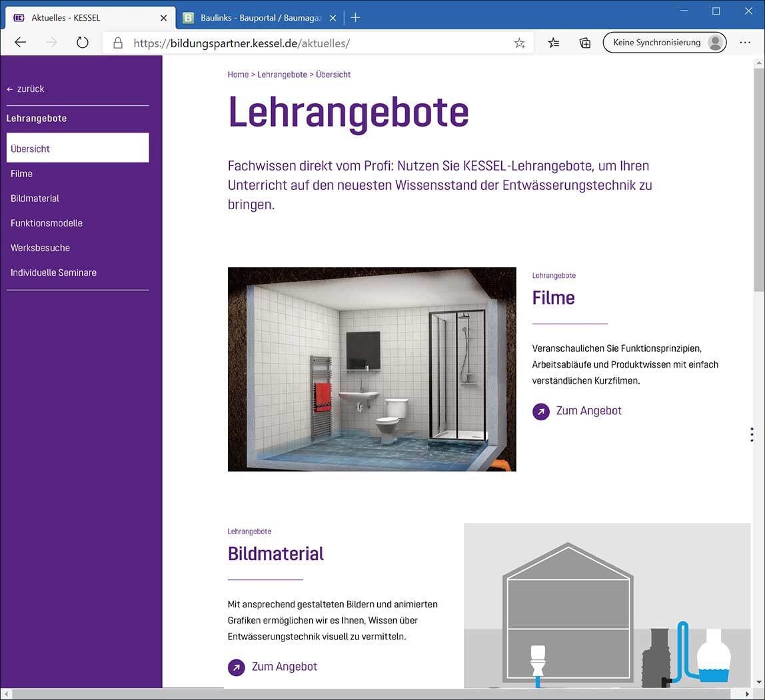Click Home in the breadcrumb
Viewport: 765px width, 700px height.
[x=238, y=75]
